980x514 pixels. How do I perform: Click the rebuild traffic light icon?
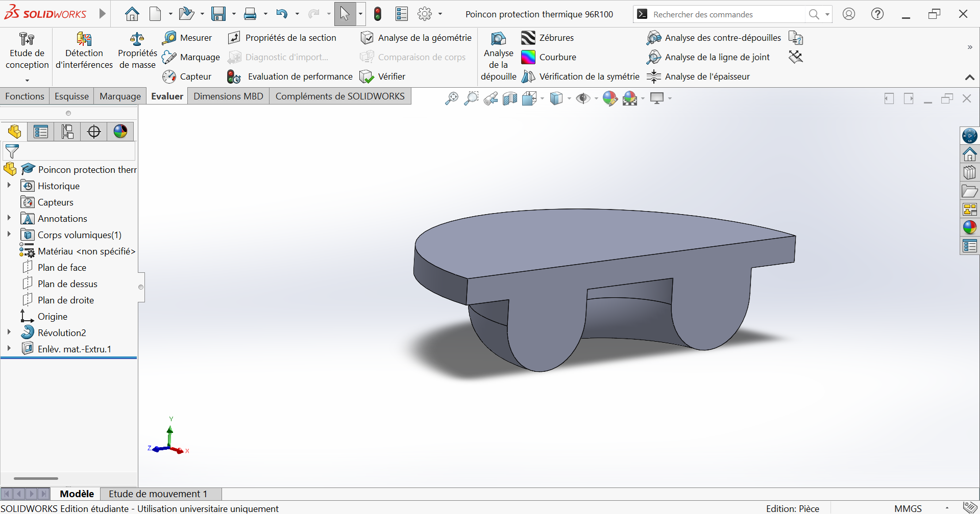point(378,14)
